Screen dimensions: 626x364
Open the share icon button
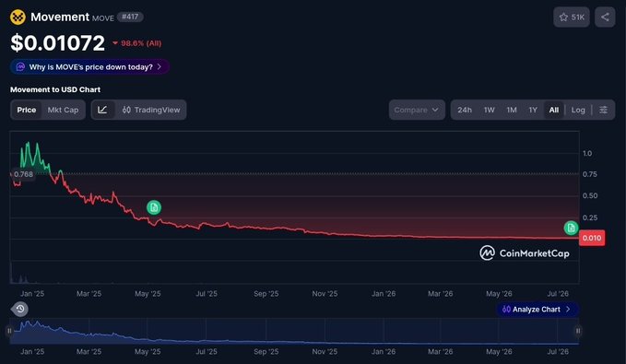[x=605, y=18]
